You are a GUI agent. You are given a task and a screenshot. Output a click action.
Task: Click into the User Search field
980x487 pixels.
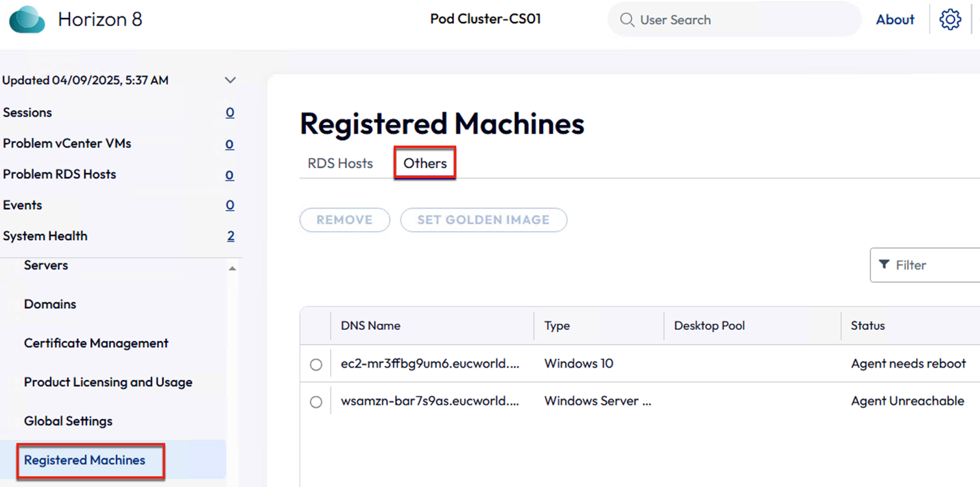734,20
